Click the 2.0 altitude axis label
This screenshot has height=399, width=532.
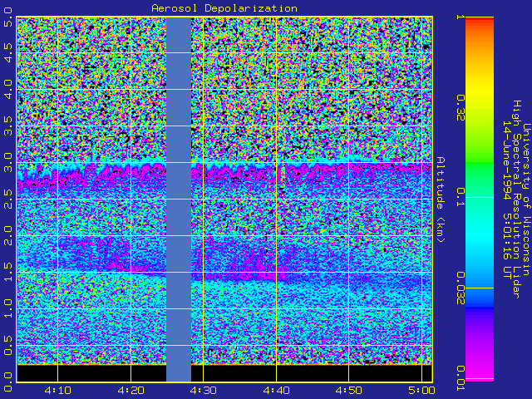pyautogui.click(x=7, y=235)
